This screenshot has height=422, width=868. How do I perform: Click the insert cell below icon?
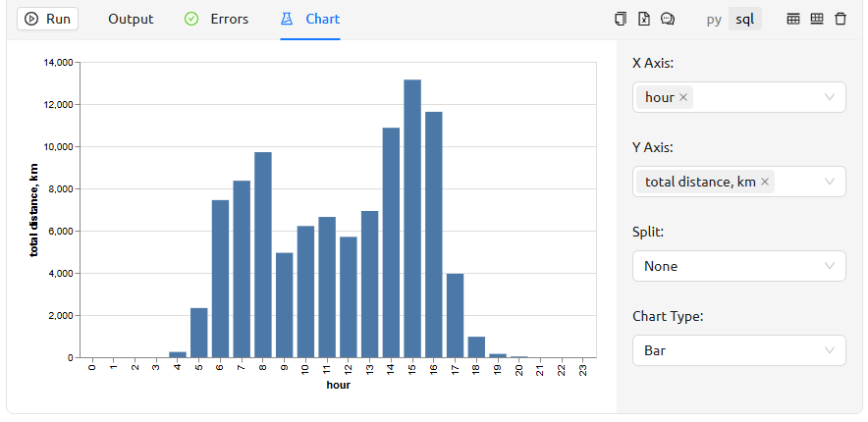point(816,19)
